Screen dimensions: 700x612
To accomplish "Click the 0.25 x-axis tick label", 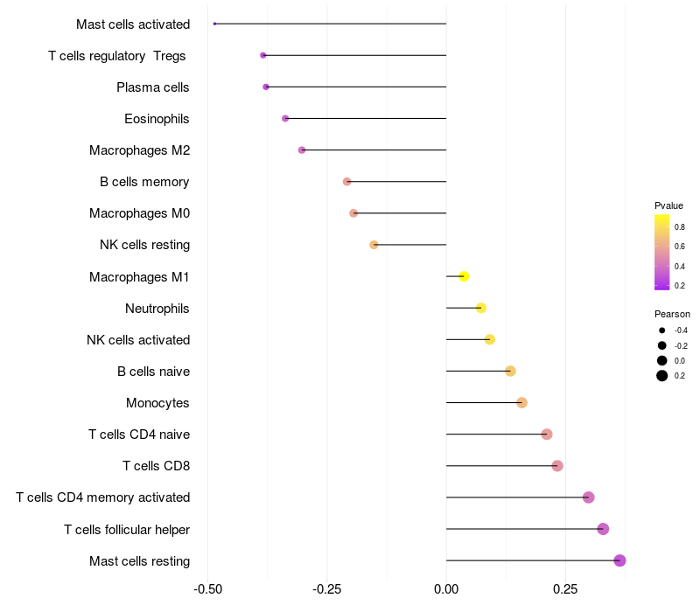I will click(565, 589).
